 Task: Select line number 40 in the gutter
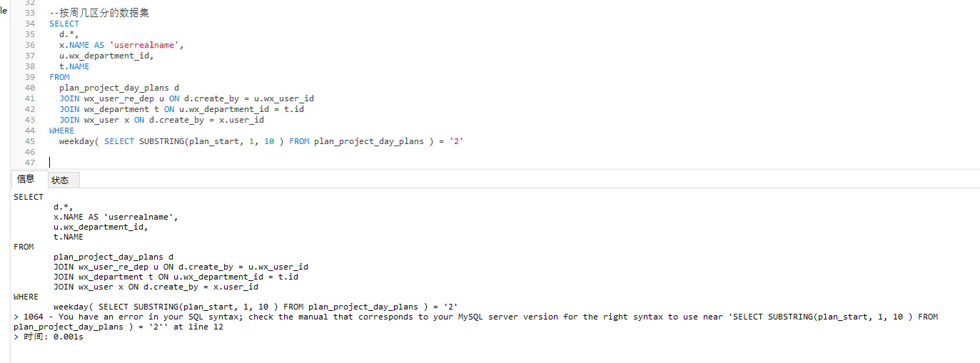click(x=29, y=88)
